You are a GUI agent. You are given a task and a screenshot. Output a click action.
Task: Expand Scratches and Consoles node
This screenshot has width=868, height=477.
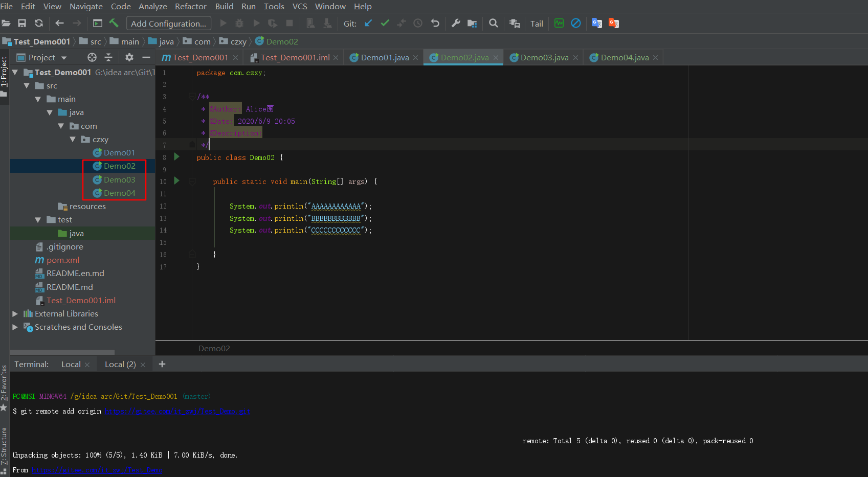pyautogui.click(x=15, y=327)
